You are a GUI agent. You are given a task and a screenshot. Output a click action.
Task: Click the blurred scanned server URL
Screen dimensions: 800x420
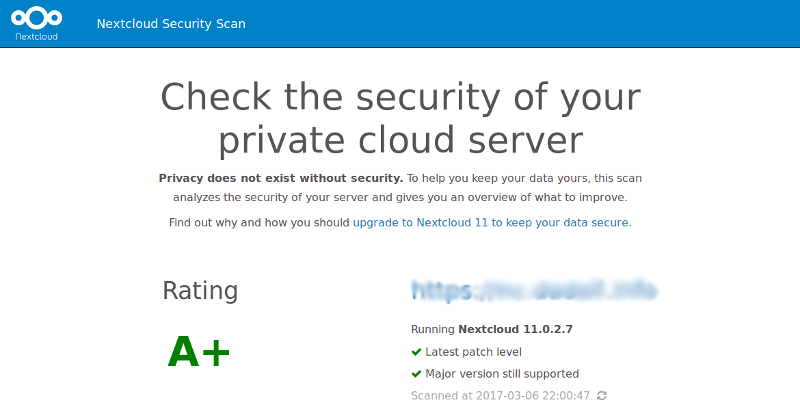tap(534, 290)
